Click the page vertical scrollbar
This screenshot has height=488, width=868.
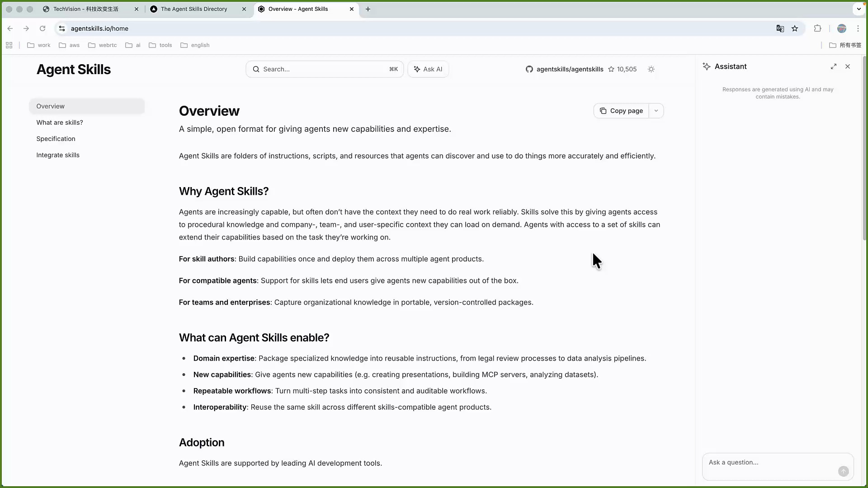click(x=865, y=149)
